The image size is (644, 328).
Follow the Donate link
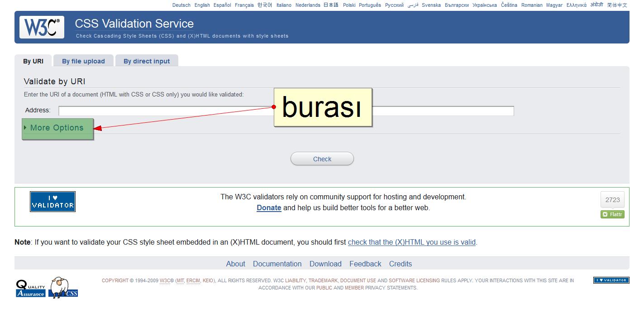[269, 208]
